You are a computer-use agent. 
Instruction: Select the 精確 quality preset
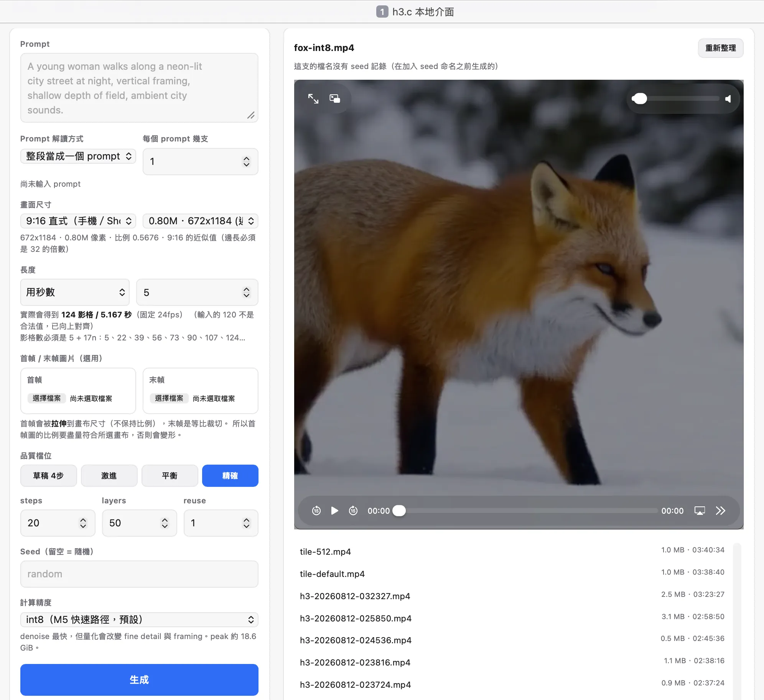pyautogui.click(x=230, y=476)
